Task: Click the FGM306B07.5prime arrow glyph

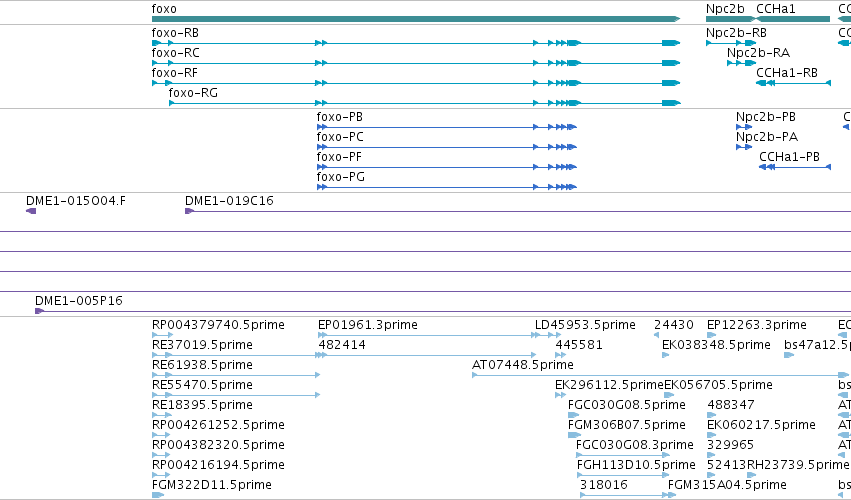Action: [574, 435]
